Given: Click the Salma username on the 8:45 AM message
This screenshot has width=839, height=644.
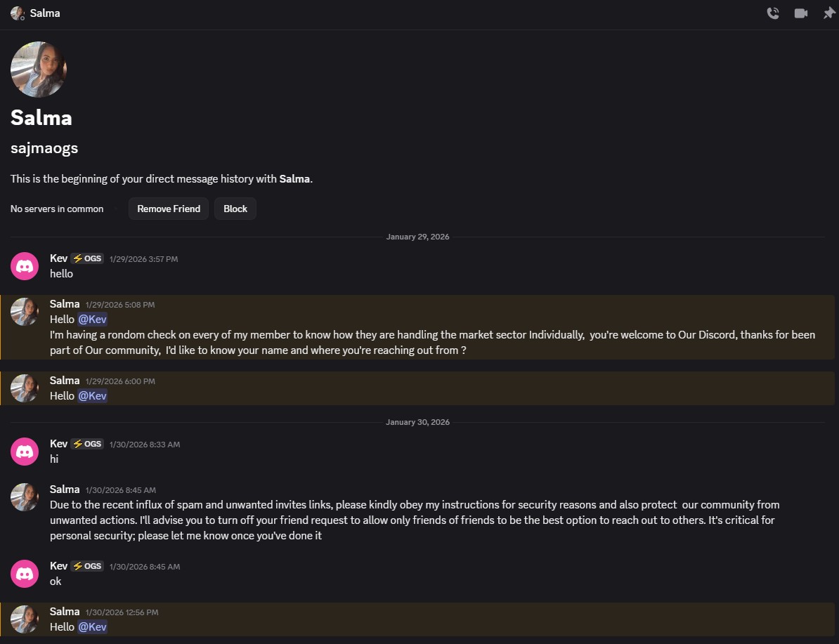Looking at the screenshot, I should point(65,489).
